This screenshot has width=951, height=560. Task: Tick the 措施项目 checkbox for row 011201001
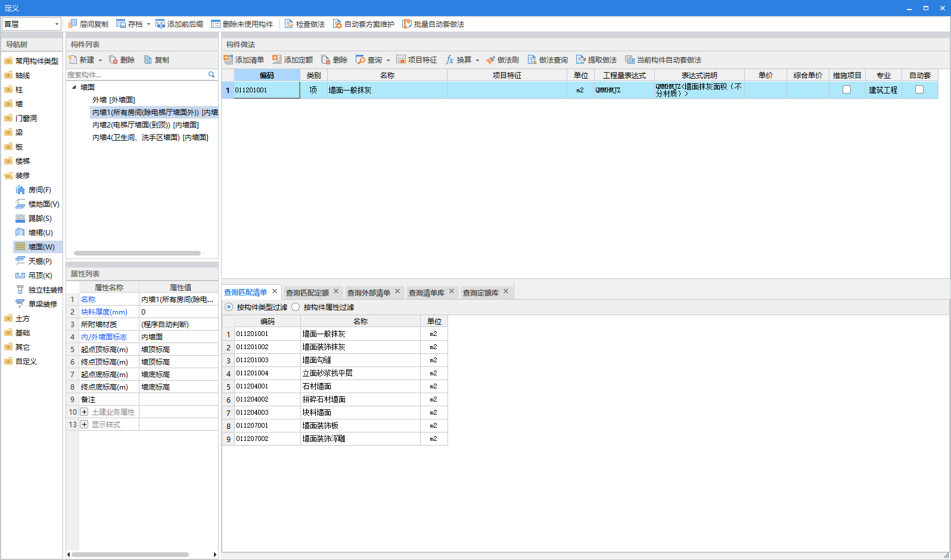(x=847, y=89)
